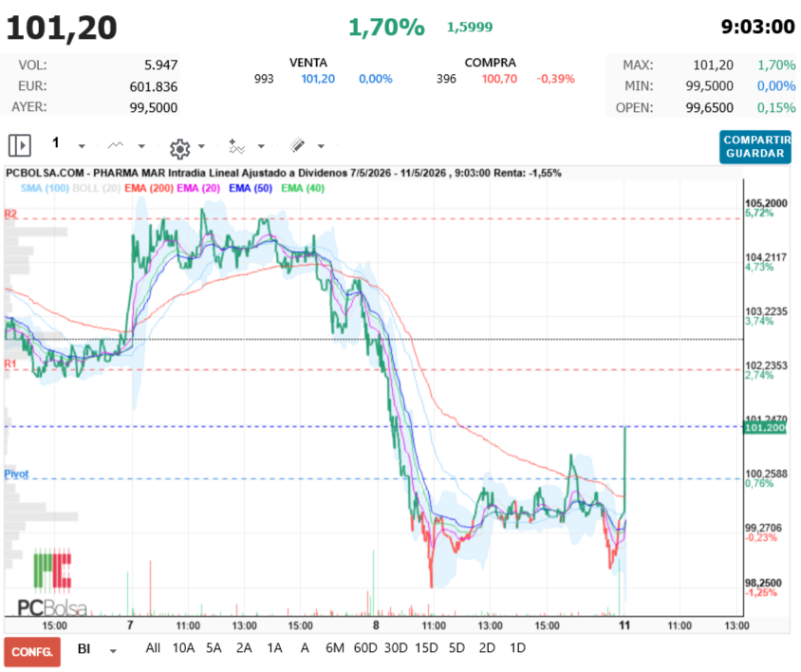Click the 105,2000 price axis label
Screen dimensions: 801x672
tap(766, 203)
